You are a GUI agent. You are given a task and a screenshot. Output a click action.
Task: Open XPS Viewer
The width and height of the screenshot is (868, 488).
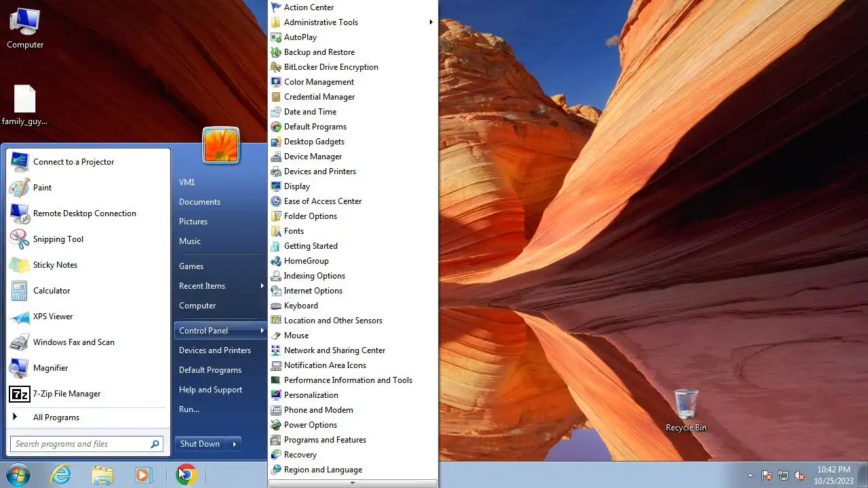coord(87,317)
